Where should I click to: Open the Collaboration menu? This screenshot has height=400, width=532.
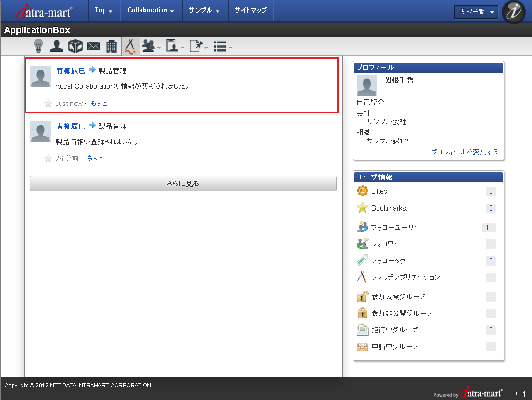pyautogui.click(x=151, y=11)
